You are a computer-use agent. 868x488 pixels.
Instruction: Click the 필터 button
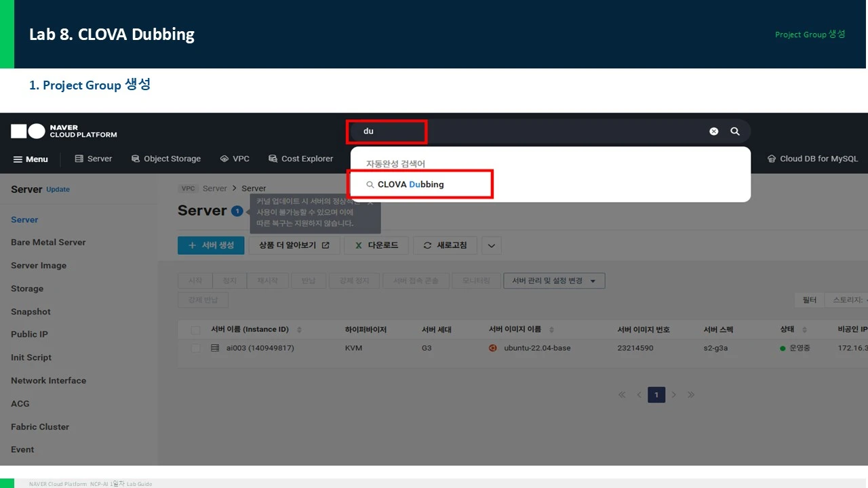809,300
